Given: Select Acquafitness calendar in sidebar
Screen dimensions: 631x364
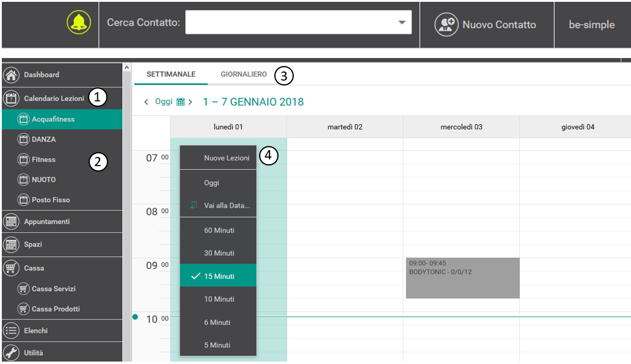Looking at the screenshot, I should click(62, 119).
